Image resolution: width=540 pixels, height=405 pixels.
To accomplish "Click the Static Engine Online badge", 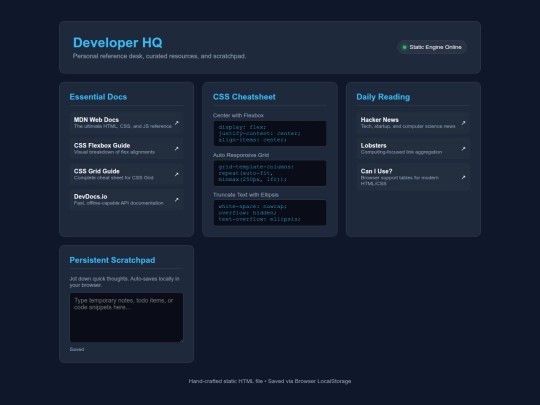I will tap(432, 47).
